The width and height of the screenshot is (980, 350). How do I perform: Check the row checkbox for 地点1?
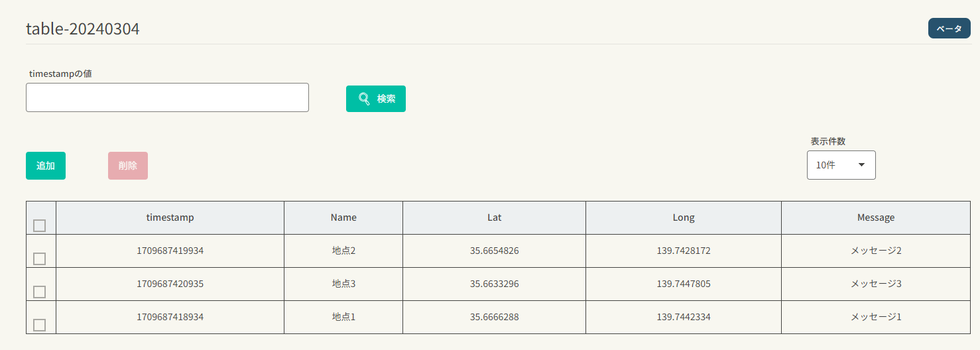click(40, 325)
